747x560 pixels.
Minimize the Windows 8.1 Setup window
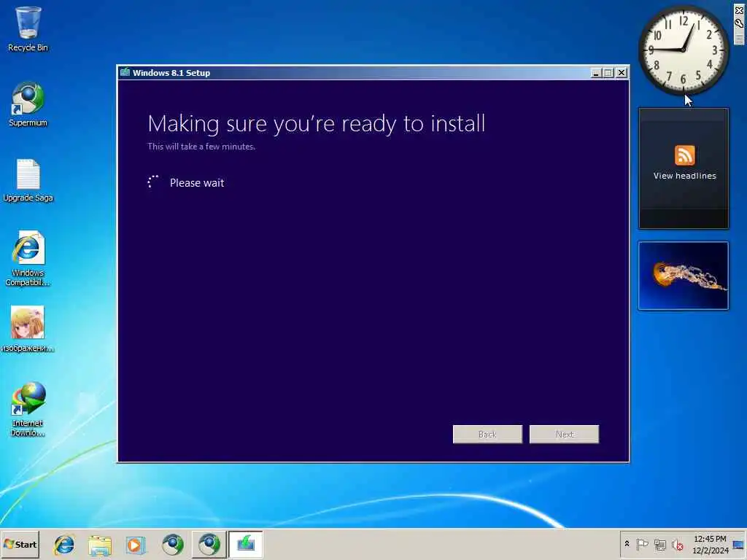(595, 73)
